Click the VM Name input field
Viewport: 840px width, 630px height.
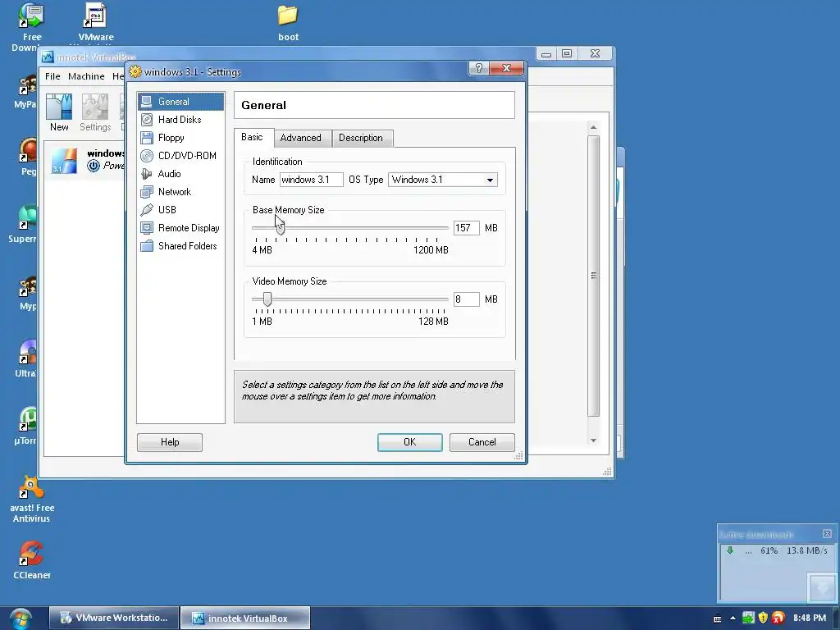pyautogui.click(x=311, y=180)
